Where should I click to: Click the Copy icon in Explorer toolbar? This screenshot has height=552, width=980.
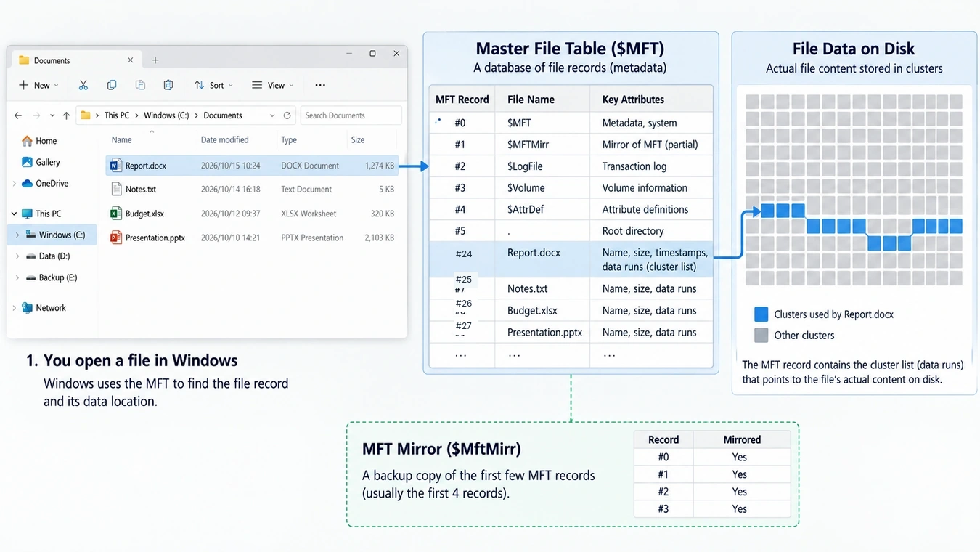(x=112, y=85)
